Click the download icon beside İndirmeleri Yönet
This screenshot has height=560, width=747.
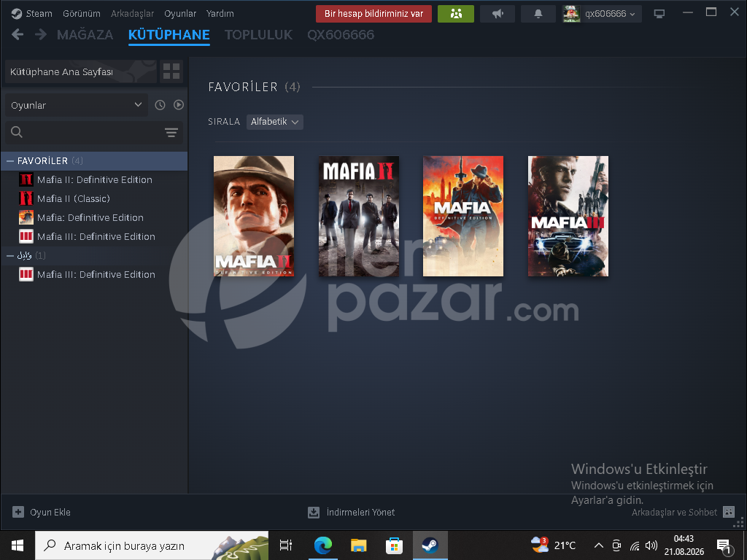point(314,513)
